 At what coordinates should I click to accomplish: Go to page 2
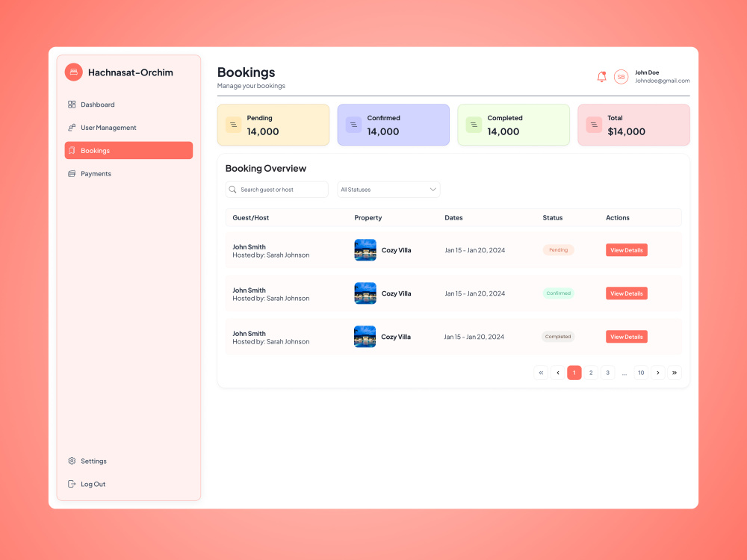coord(591,373)
